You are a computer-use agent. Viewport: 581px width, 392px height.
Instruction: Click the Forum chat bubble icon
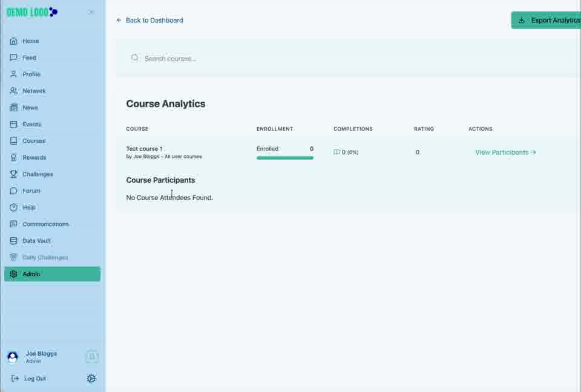click(x=13, y=191)
